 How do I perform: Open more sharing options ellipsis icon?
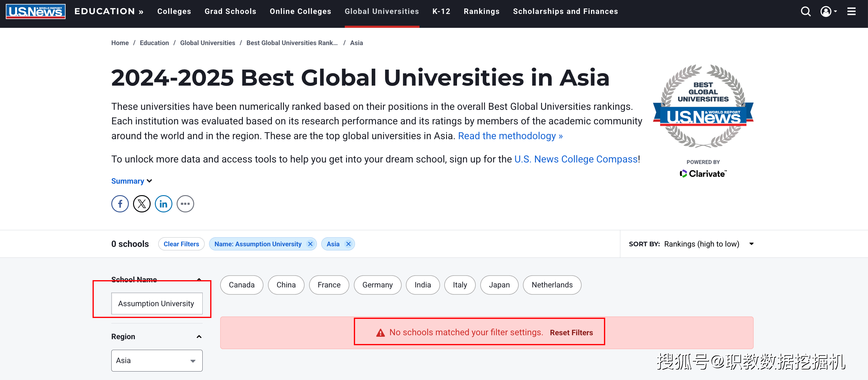click(185, 204)
